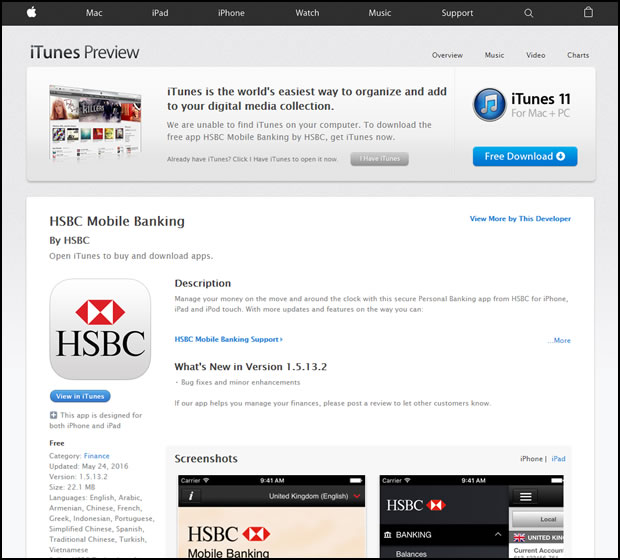
Task: Collapse the BANKING section chevron
Action: pos(498,534)
